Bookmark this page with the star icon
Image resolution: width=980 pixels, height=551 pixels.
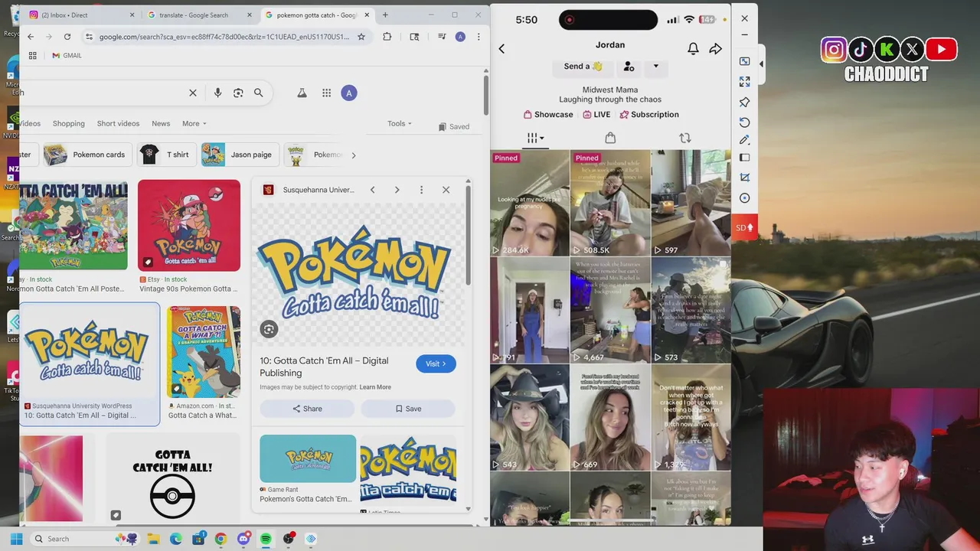(361, 37)
